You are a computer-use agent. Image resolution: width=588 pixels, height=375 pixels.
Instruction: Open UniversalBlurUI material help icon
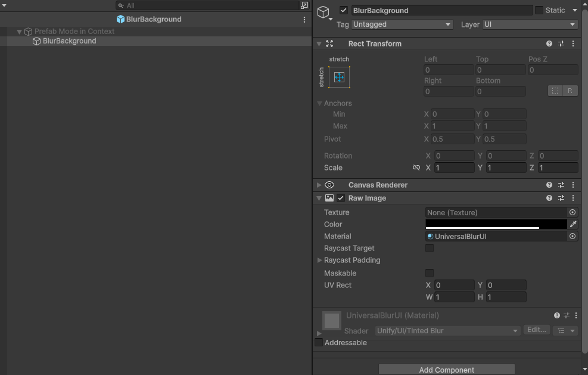[x=557, y=315]
